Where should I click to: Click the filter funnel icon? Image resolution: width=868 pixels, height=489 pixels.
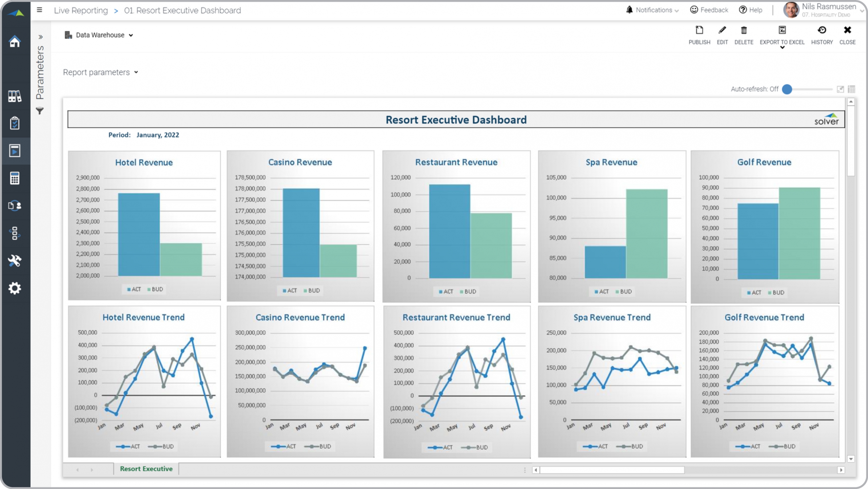coord(40,111)
